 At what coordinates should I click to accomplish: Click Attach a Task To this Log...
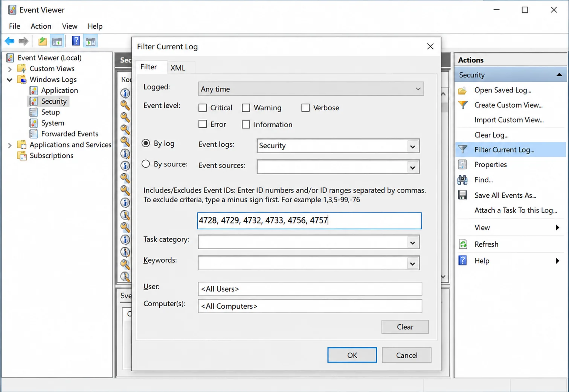click(516, 210)
